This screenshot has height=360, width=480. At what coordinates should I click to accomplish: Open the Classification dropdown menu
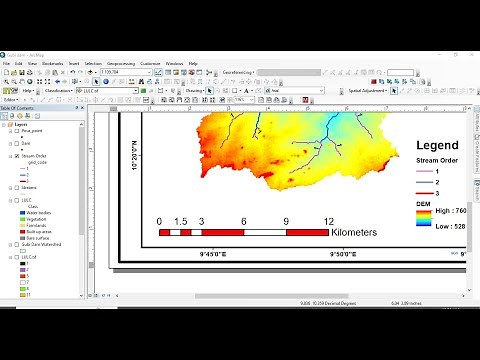click(x=59, y=91)
